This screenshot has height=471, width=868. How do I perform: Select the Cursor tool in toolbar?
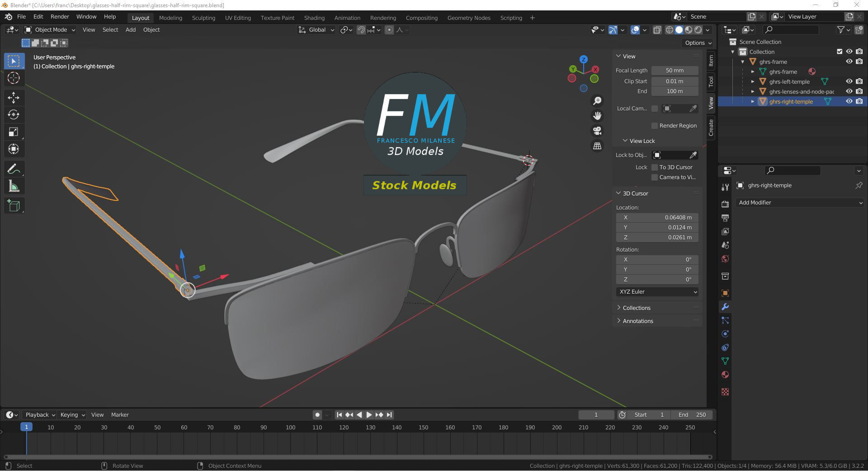(x=14, y=78)
